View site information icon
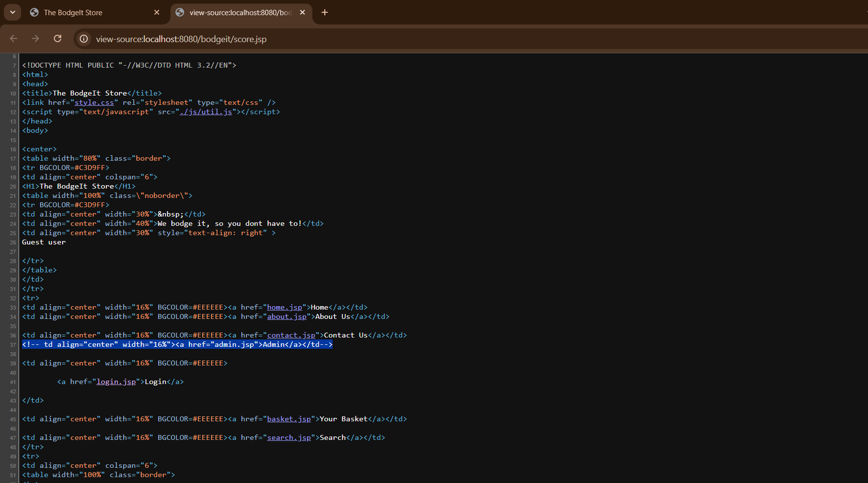868x483 pixels. click(x=84, y=39)
